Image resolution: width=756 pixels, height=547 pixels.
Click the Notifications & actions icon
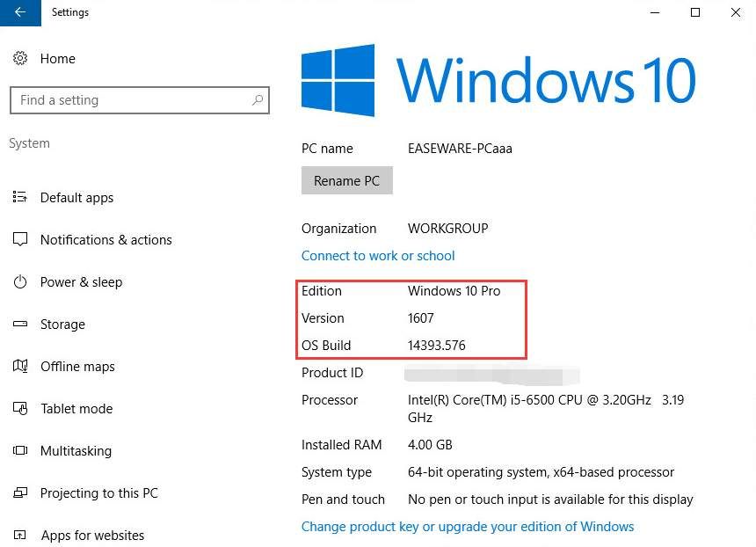[x=20, y=240]
